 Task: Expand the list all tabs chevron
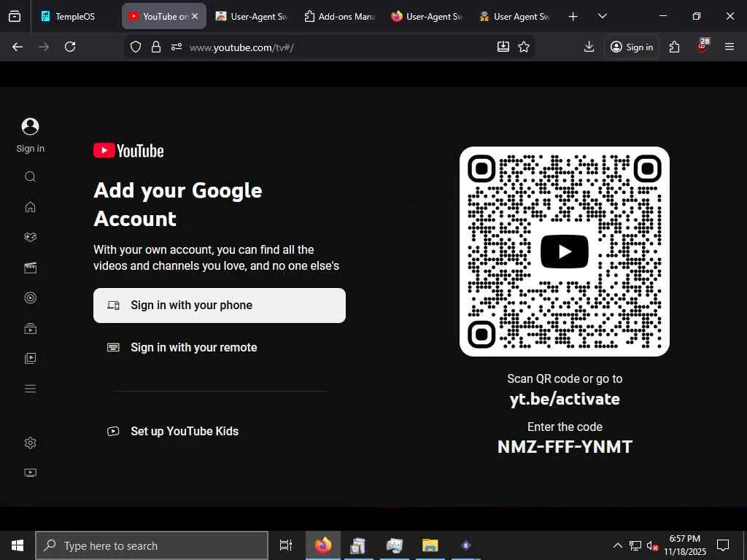pyautogui.click(x=602, y=16)
